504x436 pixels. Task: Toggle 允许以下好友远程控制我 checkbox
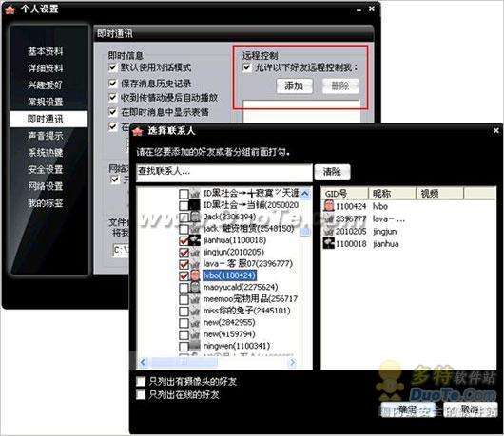(x=246, y=67)
